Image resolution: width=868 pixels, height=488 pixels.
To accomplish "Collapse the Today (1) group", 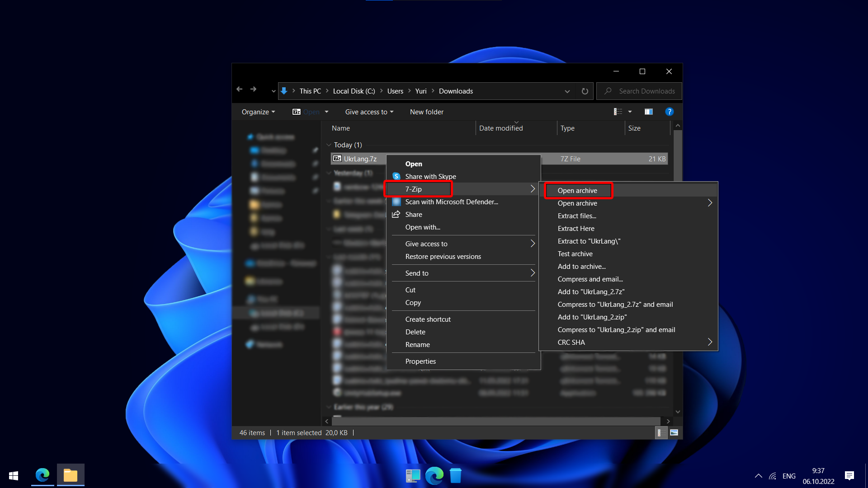I will point(329,145).
